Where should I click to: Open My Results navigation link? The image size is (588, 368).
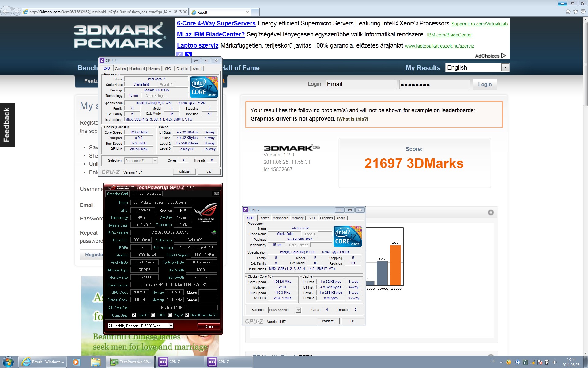(423, 68)
